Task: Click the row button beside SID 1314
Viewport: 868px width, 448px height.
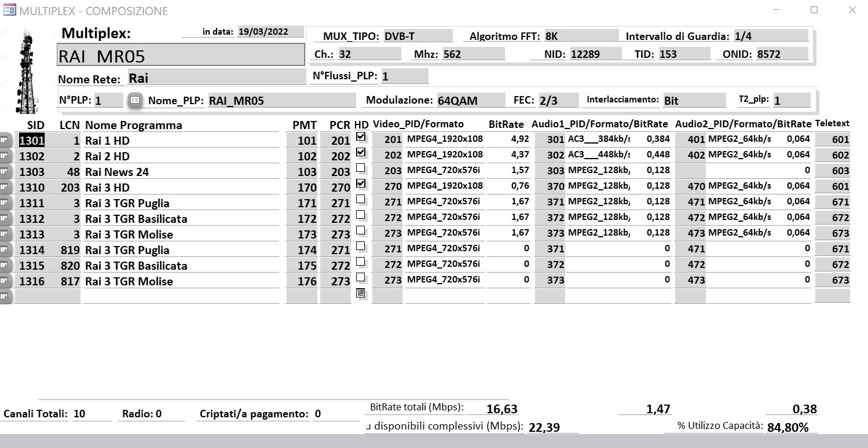Action: 6,249
